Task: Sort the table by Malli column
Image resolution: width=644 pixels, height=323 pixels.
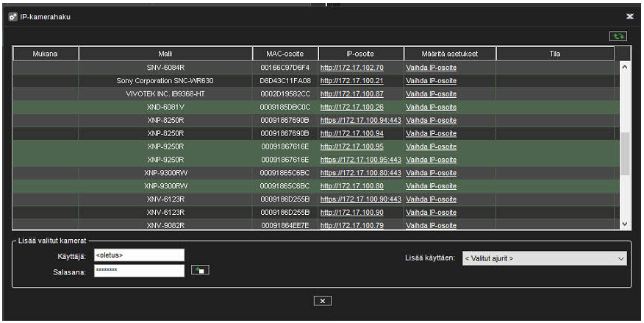Action: (x=165, y=54)
